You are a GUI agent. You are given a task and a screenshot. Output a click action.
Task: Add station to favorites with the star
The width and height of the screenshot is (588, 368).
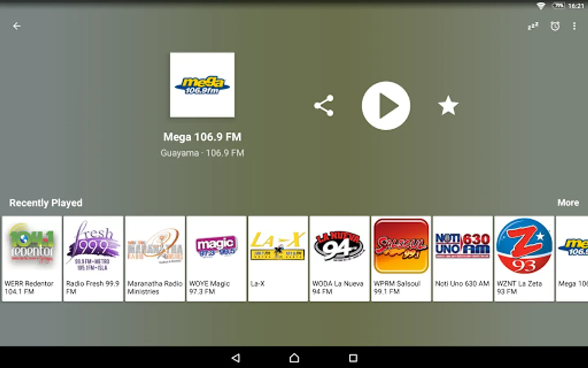448,105
